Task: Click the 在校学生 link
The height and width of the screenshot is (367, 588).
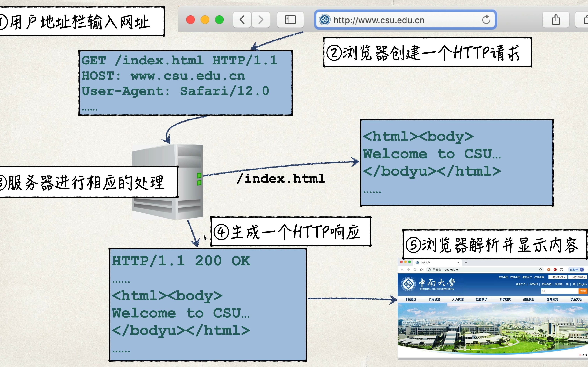Action: pos(515,277)
